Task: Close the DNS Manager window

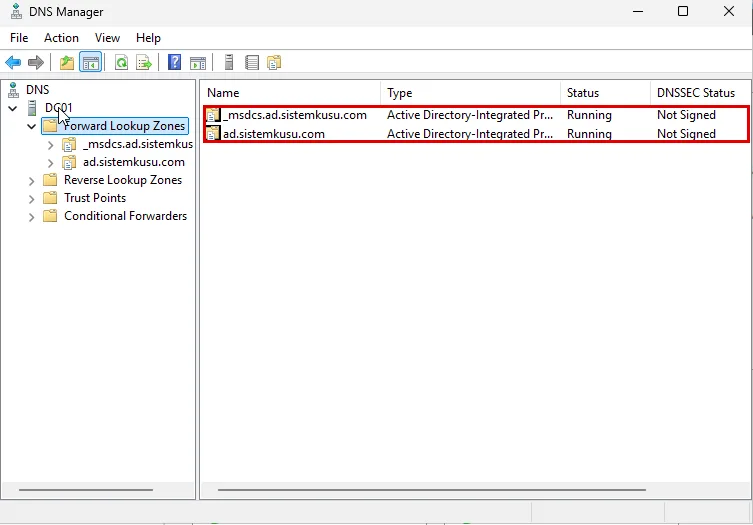Action: tap(729, 12)
